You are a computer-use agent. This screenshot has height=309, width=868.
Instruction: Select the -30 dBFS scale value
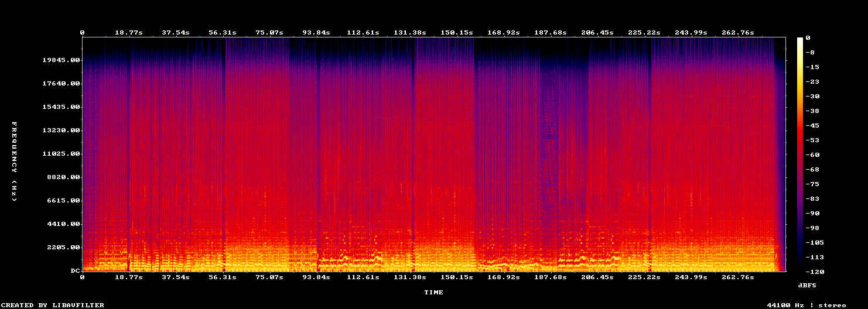click(x=812, y=97)
